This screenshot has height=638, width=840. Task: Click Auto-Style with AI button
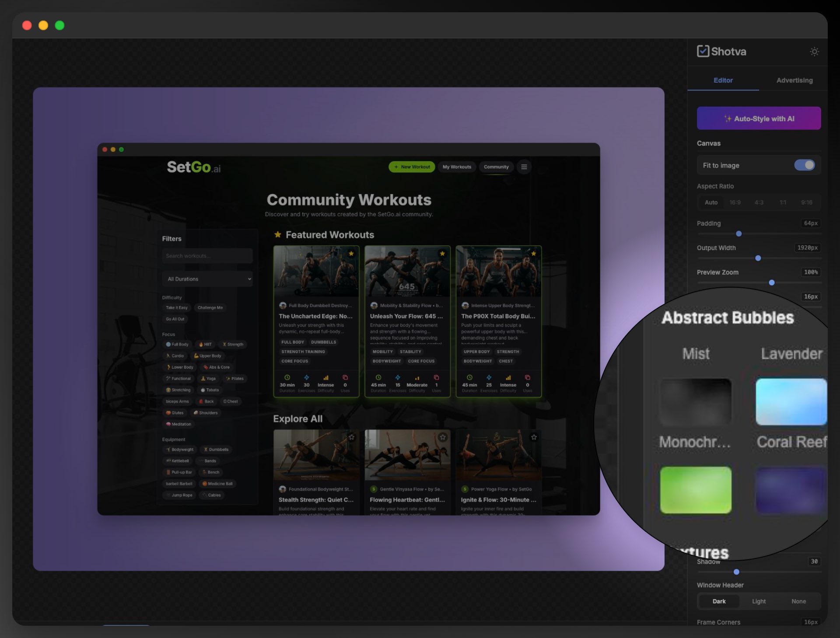[759, 119]
